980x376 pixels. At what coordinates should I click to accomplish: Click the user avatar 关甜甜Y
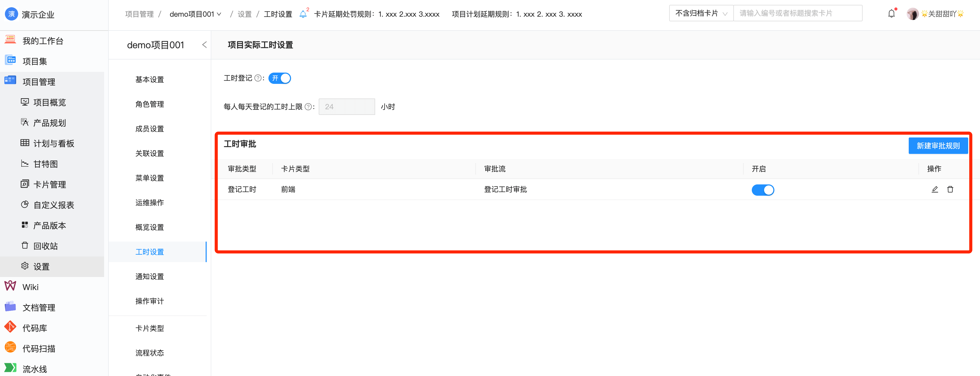click(912, 14)
